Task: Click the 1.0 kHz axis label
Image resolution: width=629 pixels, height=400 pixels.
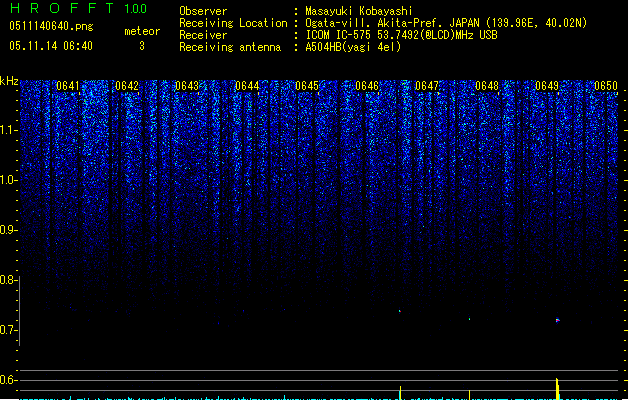Action: tap(8, 180)
